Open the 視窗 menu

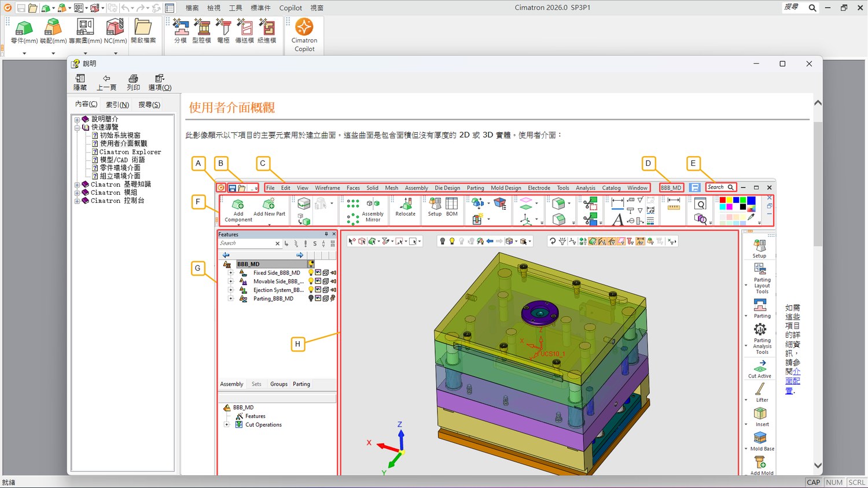[317, 8]
